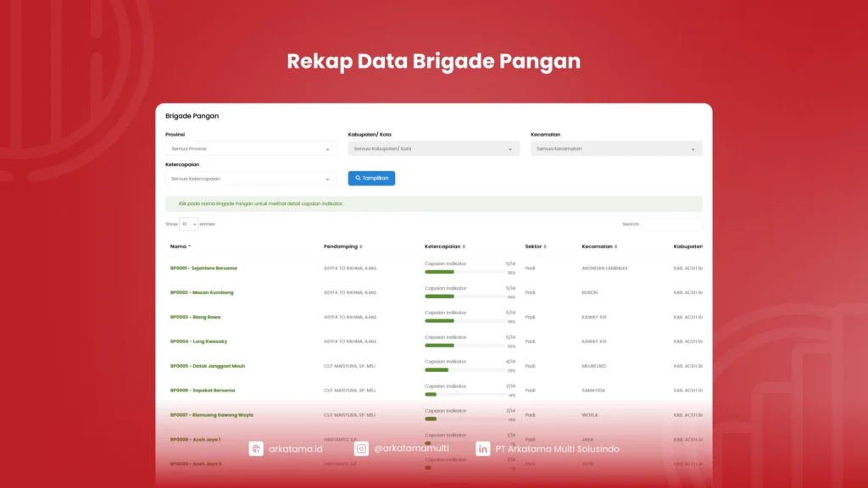Click the BP0006 - Sepakat Bersama link
The height and width of the screenshot is (488, 868).
pos(203,391)
